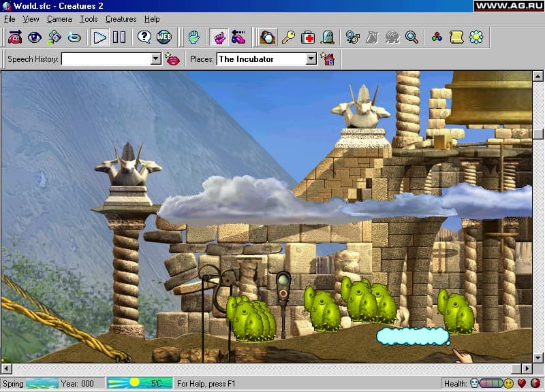This screenshot has height=392, width=545.
Task: Click the Health meter bar
Action: [491, 384]
